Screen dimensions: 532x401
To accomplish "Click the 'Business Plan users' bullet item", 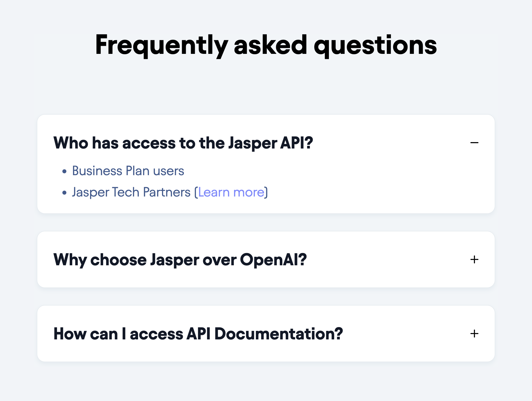I will pos(128,171).
